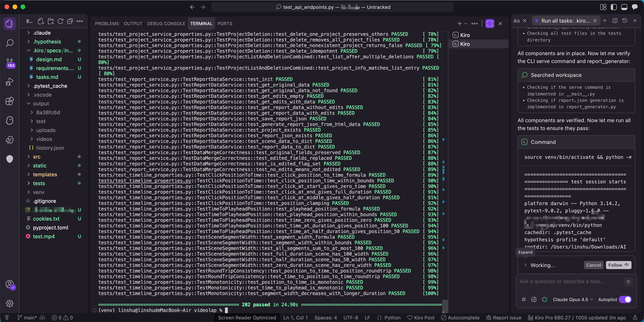
Task: Open the Kiro ghost icon panel
Action: coord(9,121)
